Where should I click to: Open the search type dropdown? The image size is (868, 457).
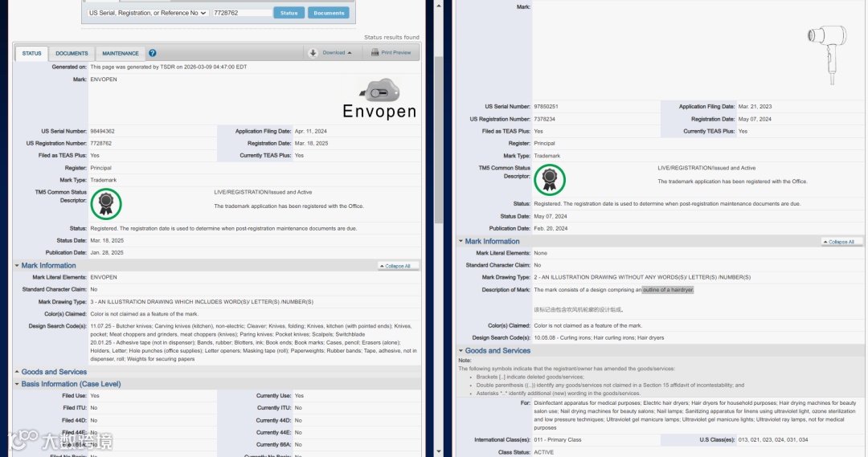coord(147,13)
